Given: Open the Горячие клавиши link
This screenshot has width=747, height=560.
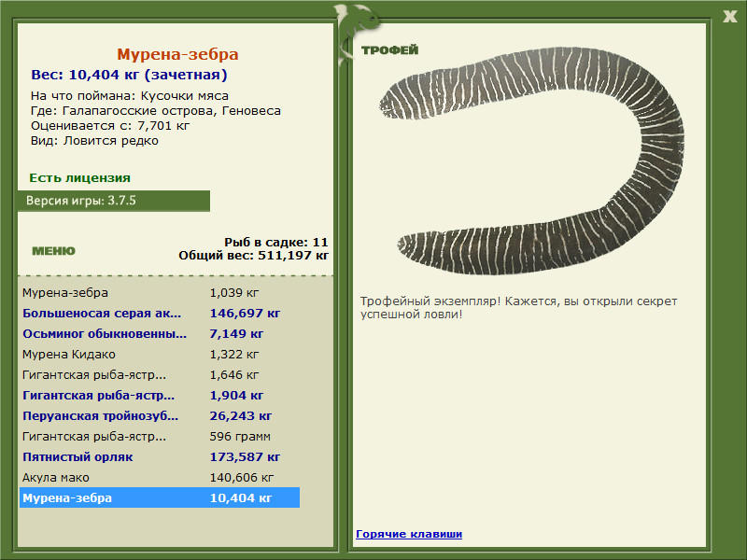Looking at the screenshot, I should click(x=409, y=534).
